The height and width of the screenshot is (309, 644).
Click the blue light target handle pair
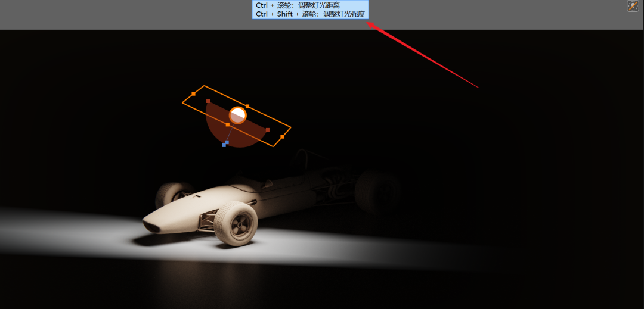(225, 143)
